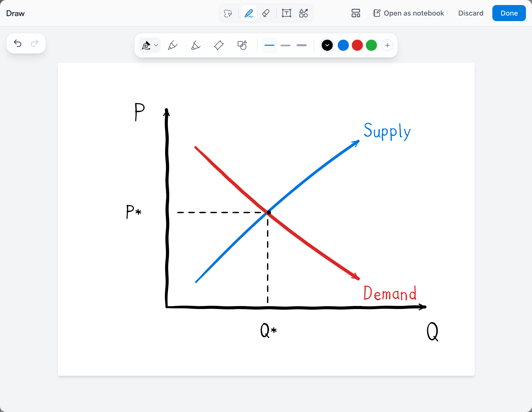Choose the marker pen tool

click(172, 45)
